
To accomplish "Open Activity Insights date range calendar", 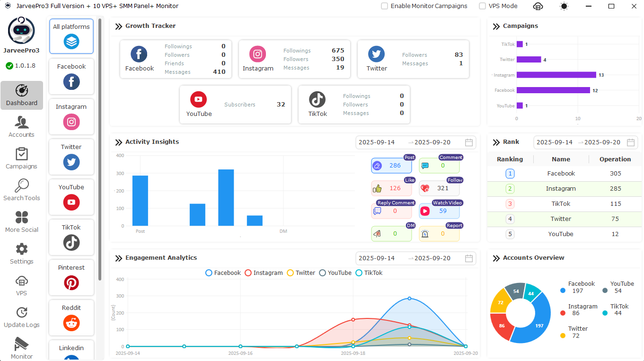I will coord(469,142).
